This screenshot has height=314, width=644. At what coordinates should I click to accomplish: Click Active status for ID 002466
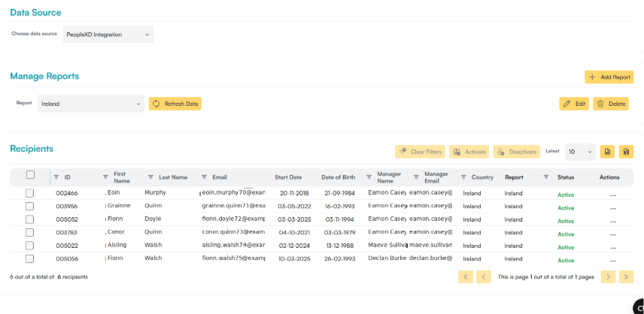pyautogui.click(x=566, y=195)
